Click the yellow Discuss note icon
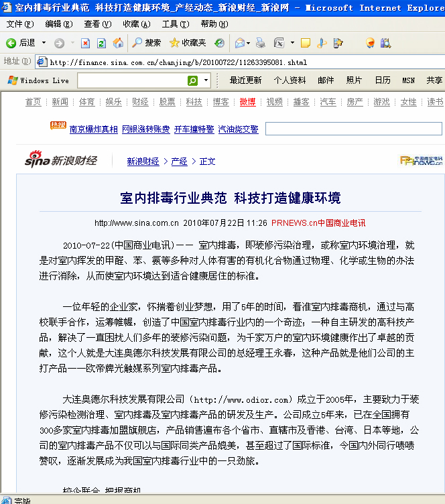The height and width of the screenshot is (504, 445). click(x=305, y=43)
